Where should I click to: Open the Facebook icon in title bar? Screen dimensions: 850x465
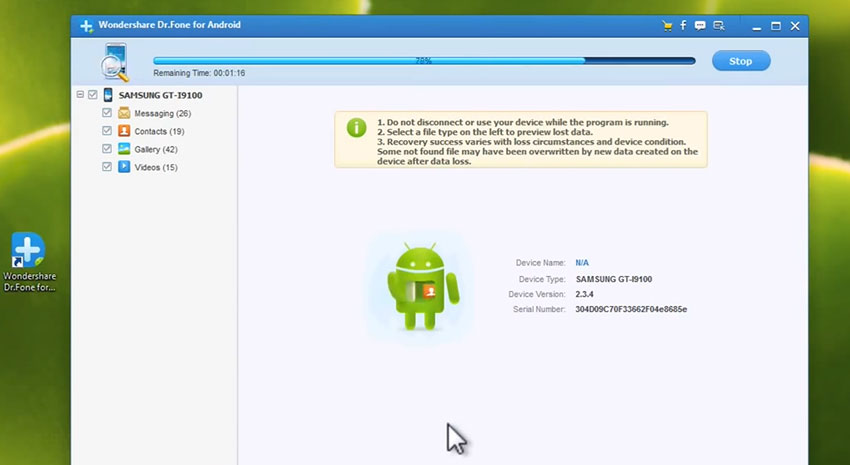point(683,25)
